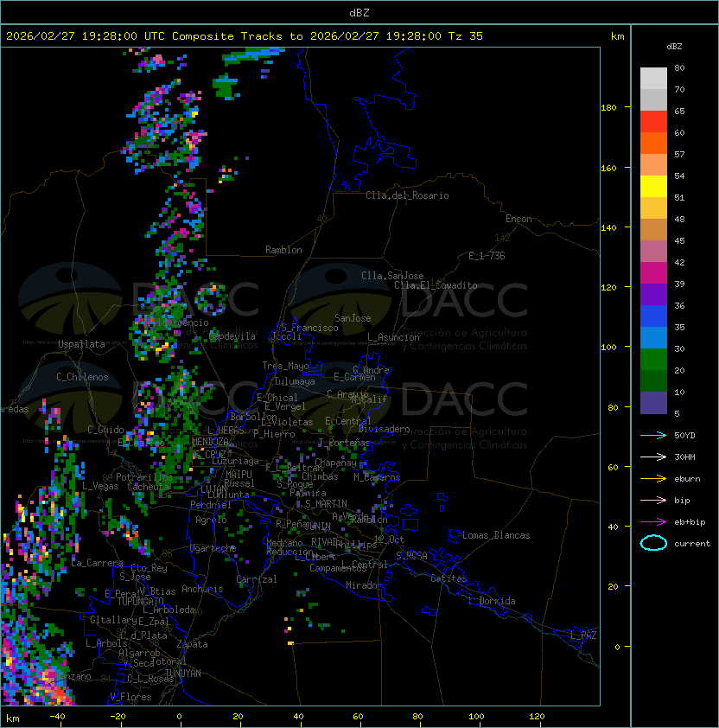Click the LUJAN label
The width and height of the screenshot is (719, 728).
[x=213, y=489]
